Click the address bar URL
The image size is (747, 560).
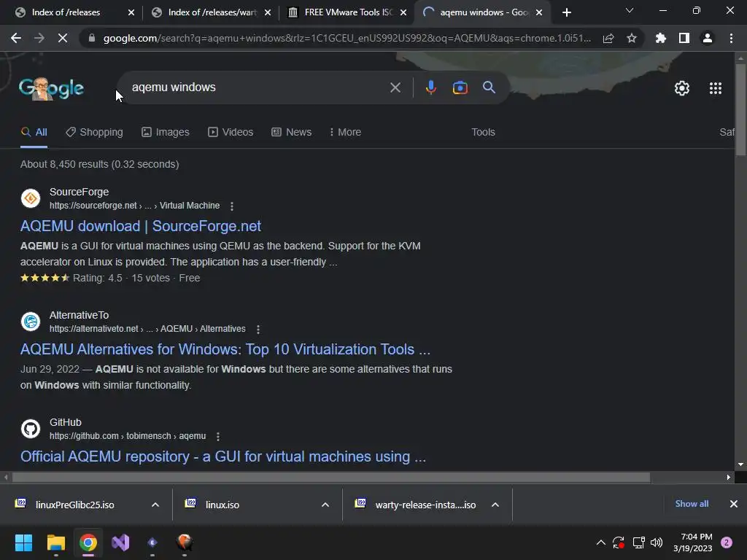[x=347, y=38]
